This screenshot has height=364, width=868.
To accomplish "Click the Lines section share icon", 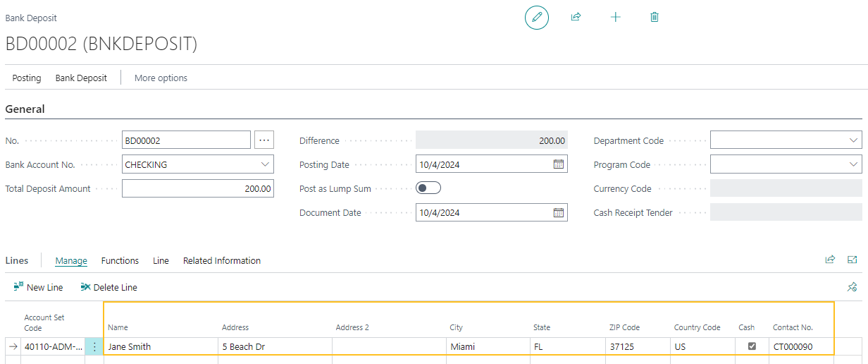I will tap(830, 260).
